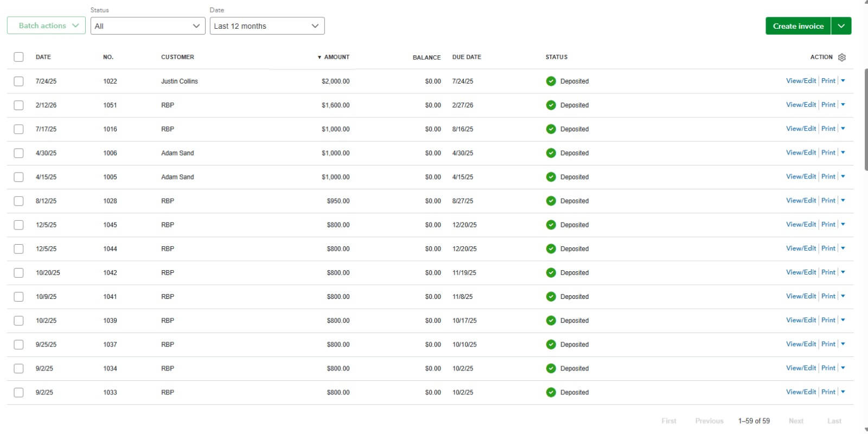Screen dimensions: 868x434
Task: Check the box for invoice 1028
Action: coord(18,201)
